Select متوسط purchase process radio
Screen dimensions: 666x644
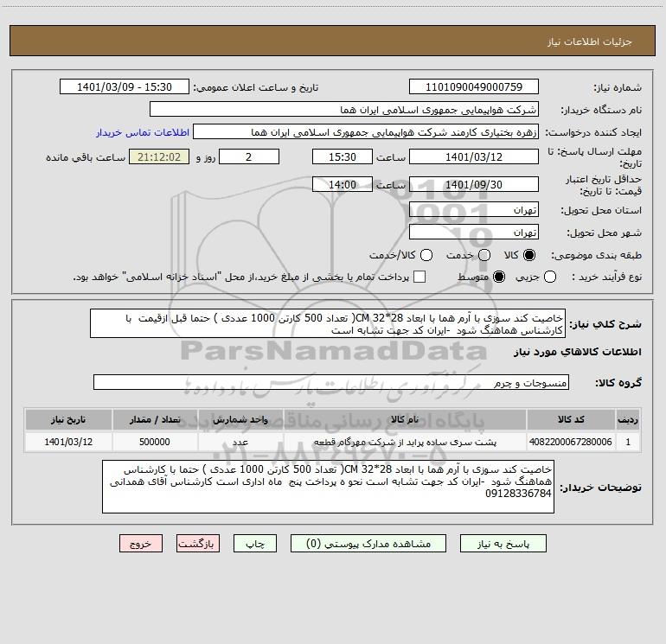point(499,277)
